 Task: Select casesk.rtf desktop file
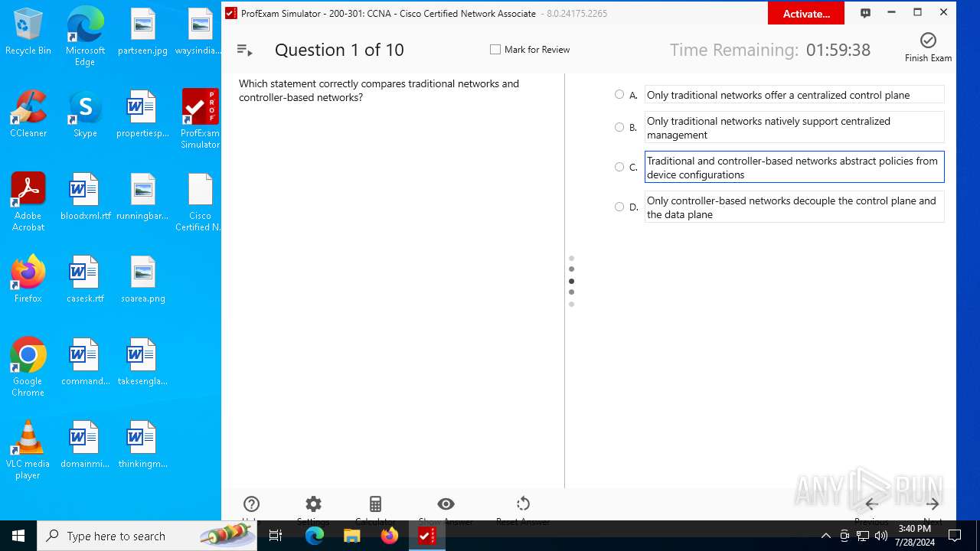85,279
